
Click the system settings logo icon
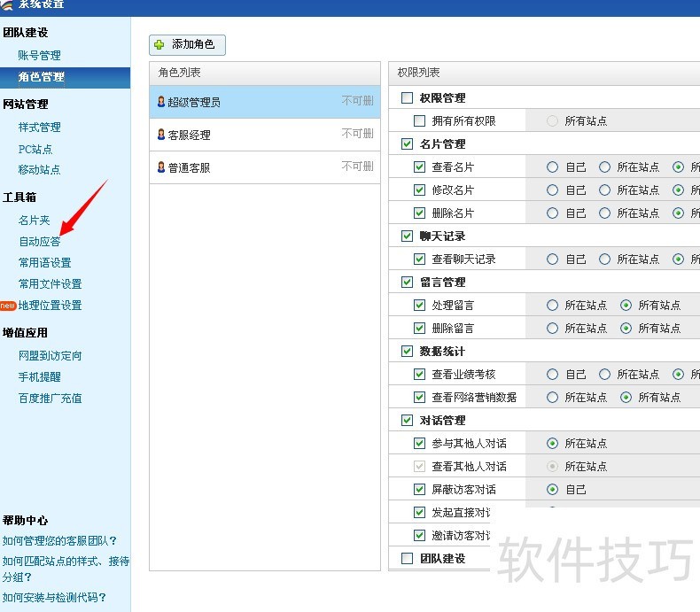pyautogui.click(x=7, y=4)
